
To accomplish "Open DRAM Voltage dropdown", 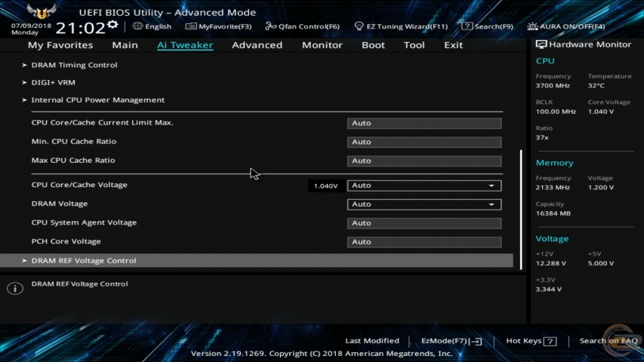I will point(424,204).
